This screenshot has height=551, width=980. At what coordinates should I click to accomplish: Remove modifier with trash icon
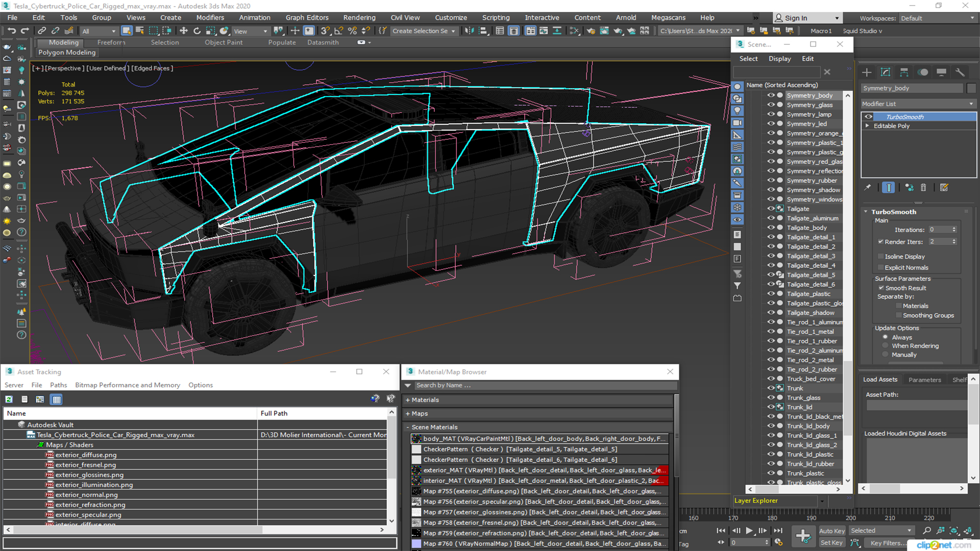(x=923, y=187)
